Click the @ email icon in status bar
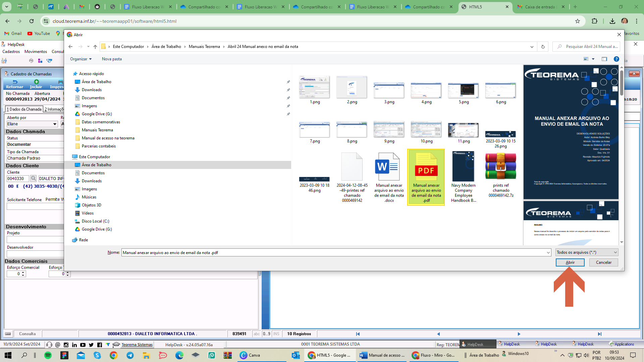Viewport: 644px width, 362px height. [x=58, y=345]
